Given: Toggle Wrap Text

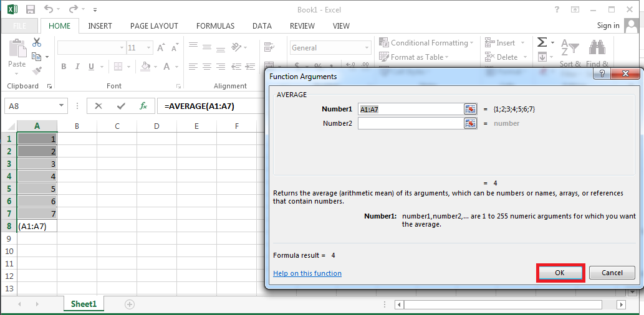Looking at the screenshot, I should tap(269, 47).
